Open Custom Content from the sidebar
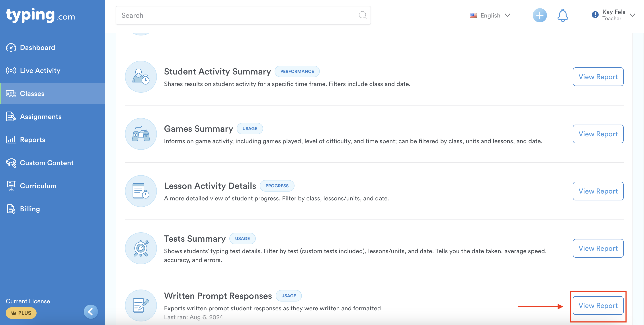This screenshot has height=325, width=644. [47, 163]
